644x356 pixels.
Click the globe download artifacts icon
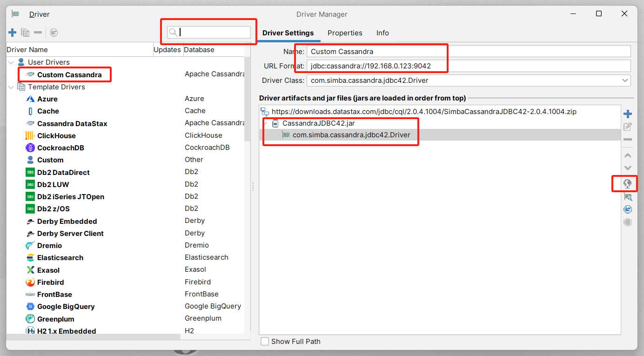coord(628,184)
